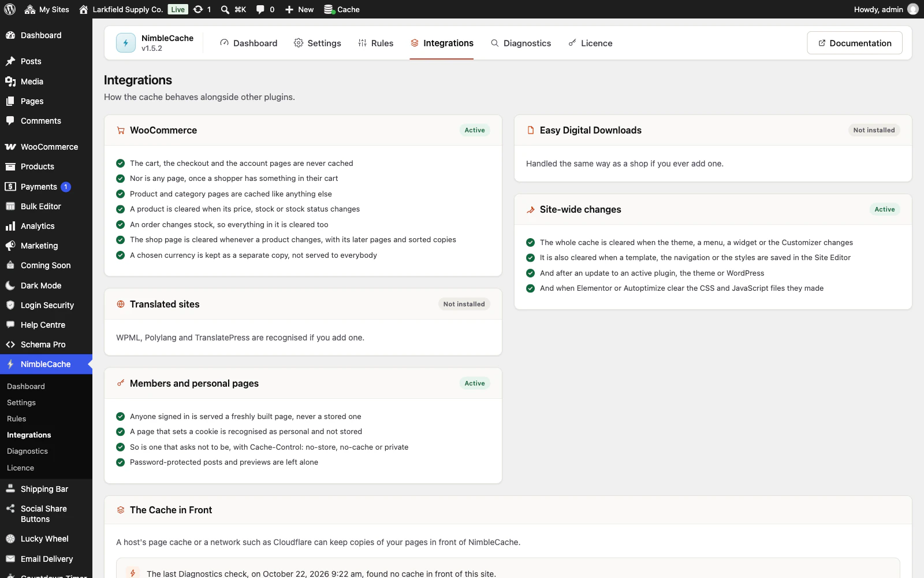Open Shipping Bar in sidebar

[x=46, y=489]
